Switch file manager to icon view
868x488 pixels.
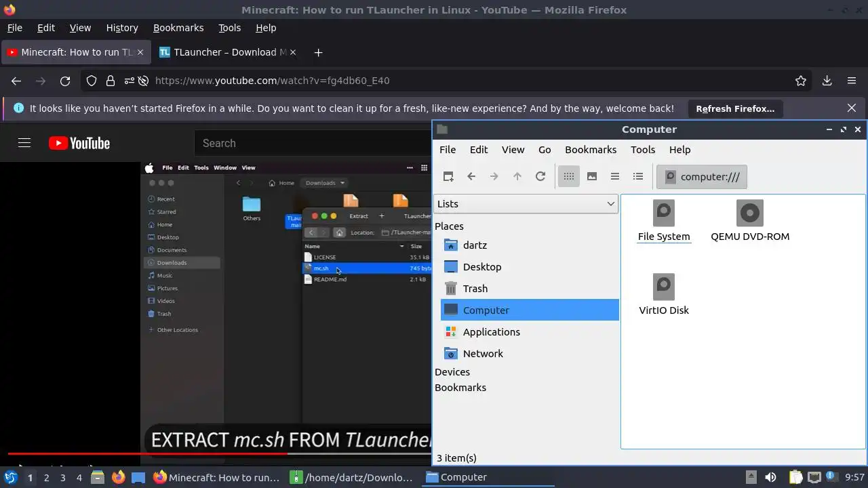(569, 176)
